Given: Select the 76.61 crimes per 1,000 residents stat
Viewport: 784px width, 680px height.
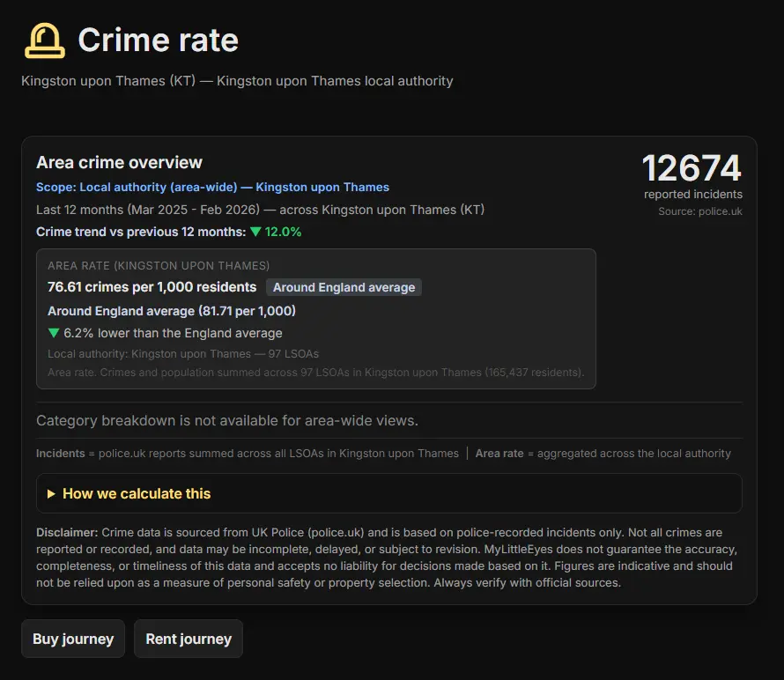Looking at the screenshot, I should [151, 287].
